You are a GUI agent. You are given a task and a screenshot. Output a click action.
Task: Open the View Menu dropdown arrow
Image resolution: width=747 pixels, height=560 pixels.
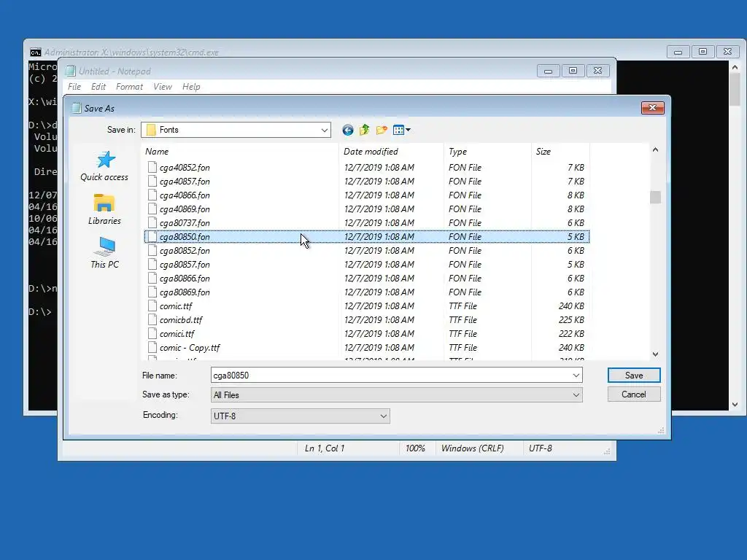[409, 130]
